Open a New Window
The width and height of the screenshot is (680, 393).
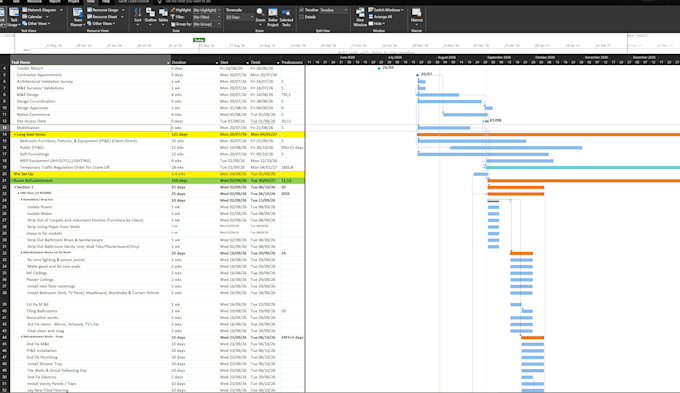click(360, 17)
